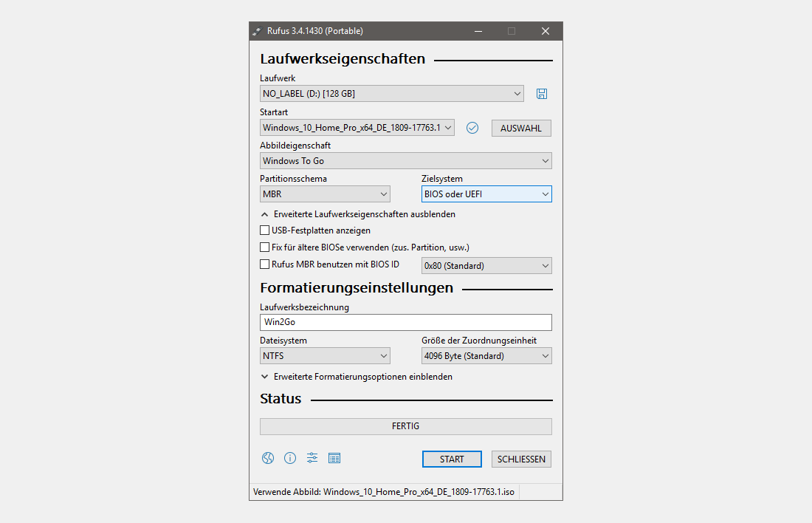Open the Dateisystem NTFS dropdown
812x523 pixels.
326,355
